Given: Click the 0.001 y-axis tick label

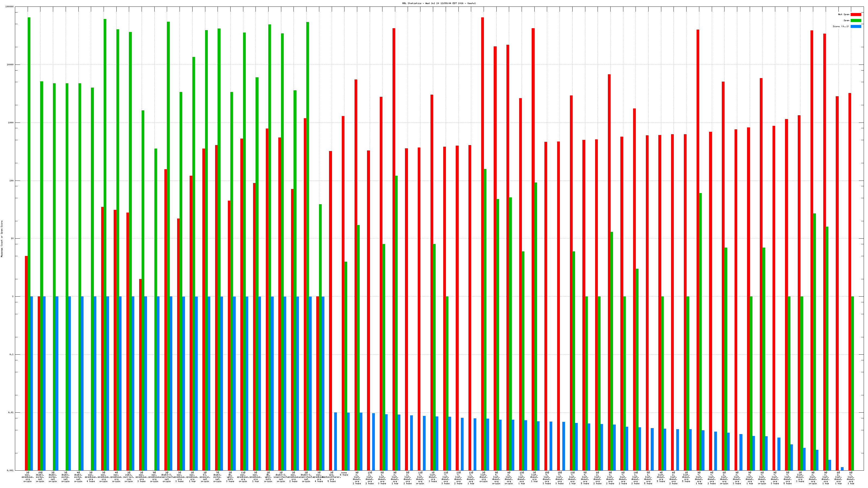Looking at the screenshot, I should click(11, 470).
